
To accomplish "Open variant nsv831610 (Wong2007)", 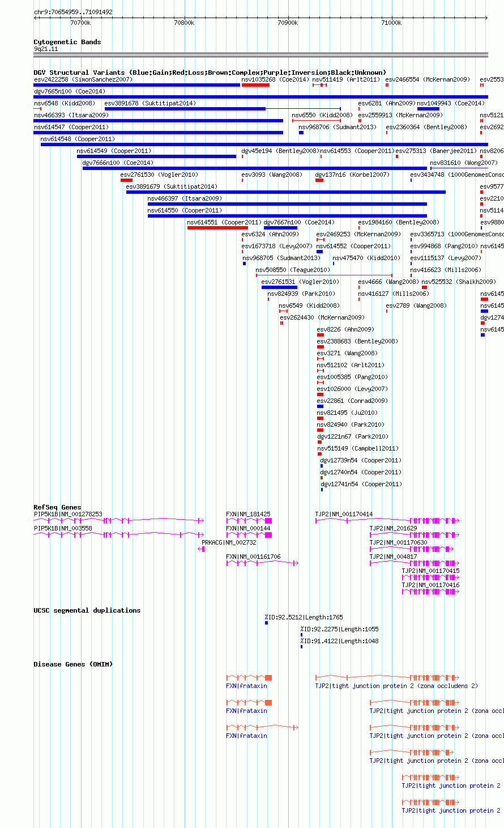I will [x=464, y=163].
